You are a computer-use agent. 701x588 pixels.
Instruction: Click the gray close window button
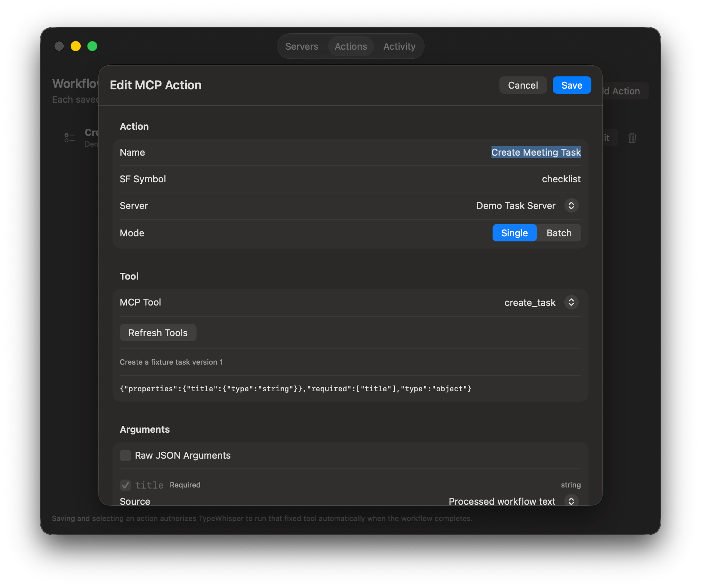tap(59, 46)
